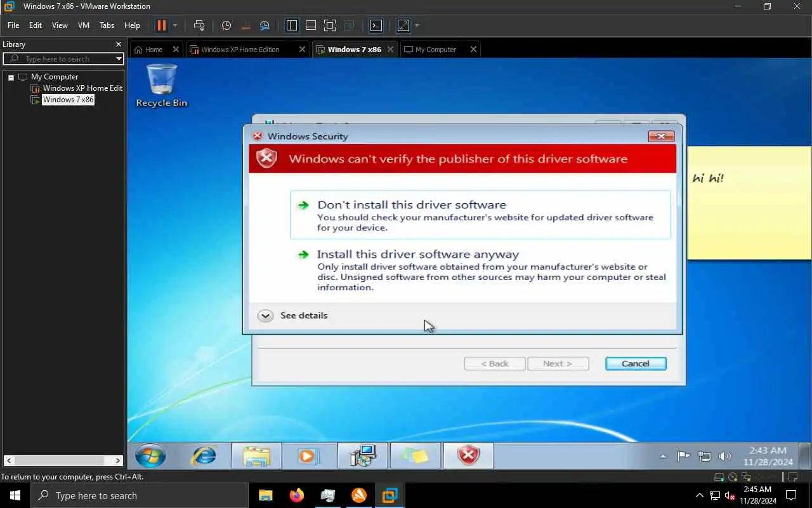Open the Tabs menu
Image resolution: width=812 pixels, height=508 pixels.
[107, 25]
